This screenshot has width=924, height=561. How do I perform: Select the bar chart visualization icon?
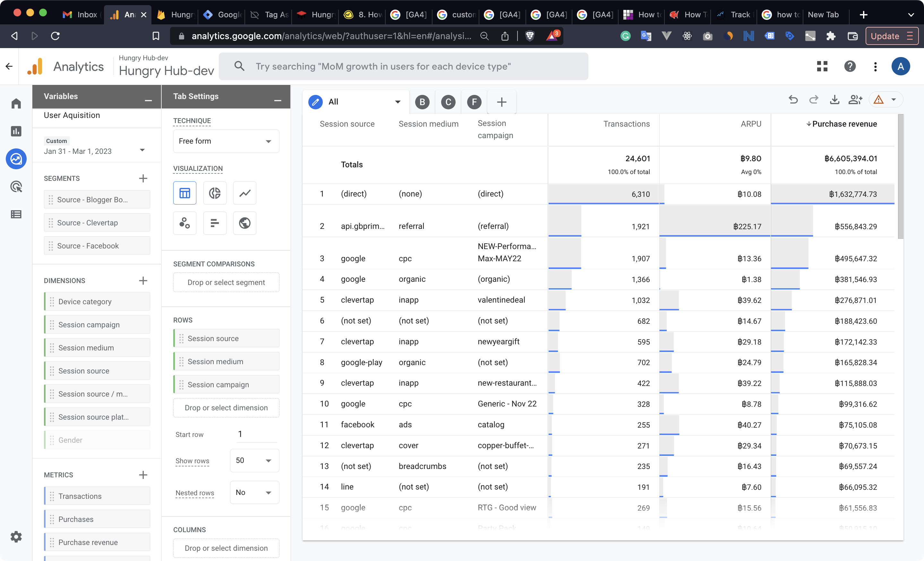click(215, 223)
